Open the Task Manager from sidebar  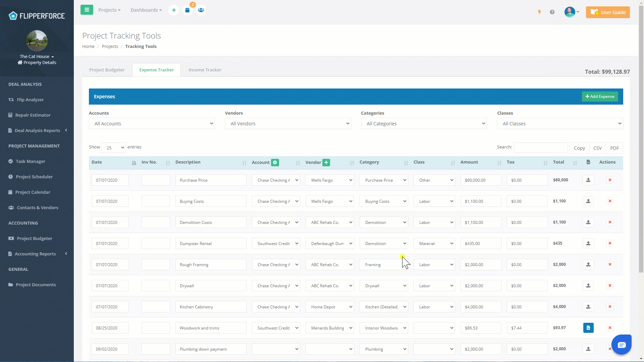pos(31,161)
